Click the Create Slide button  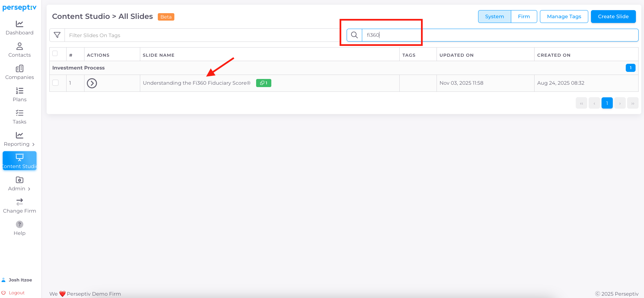point(613,17)
